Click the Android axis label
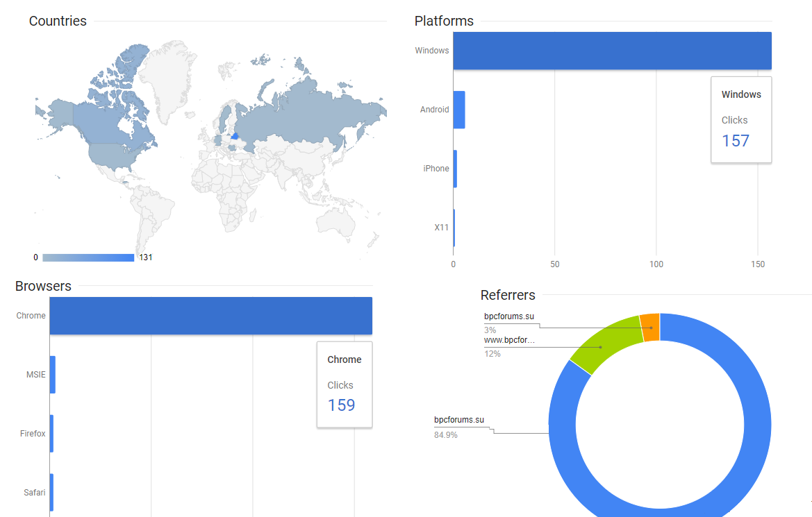Viewport: 812px width, 517px height. click(x=435, y=110)
